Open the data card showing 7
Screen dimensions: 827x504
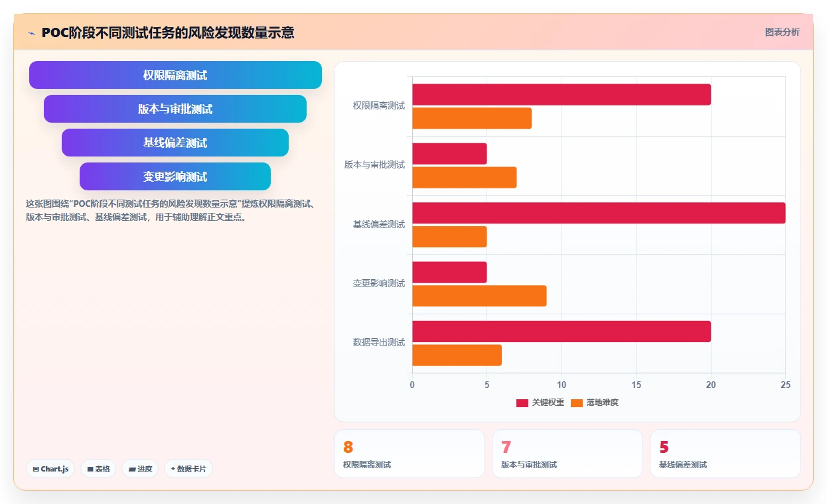[x=567, y=454]
